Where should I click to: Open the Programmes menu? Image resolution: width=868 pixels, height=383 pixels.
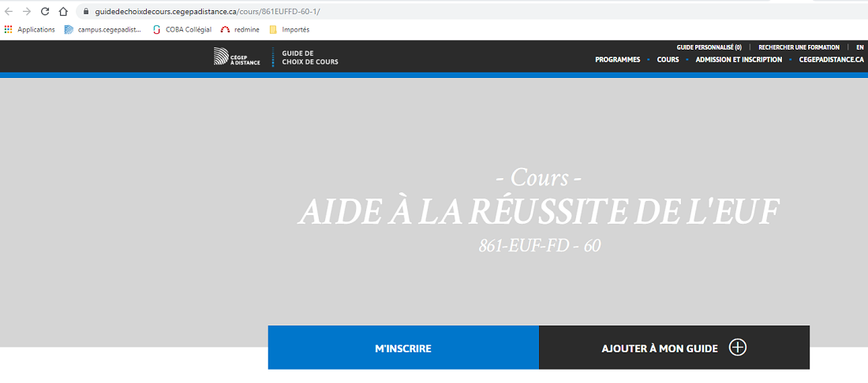coord(617,60)
